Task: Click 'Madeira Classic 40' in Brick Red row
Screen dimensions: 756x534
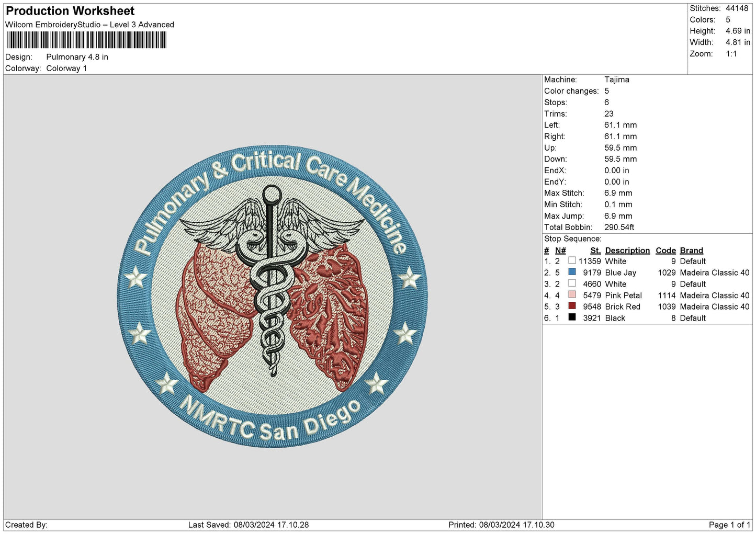Action: [x=715, y=307]
